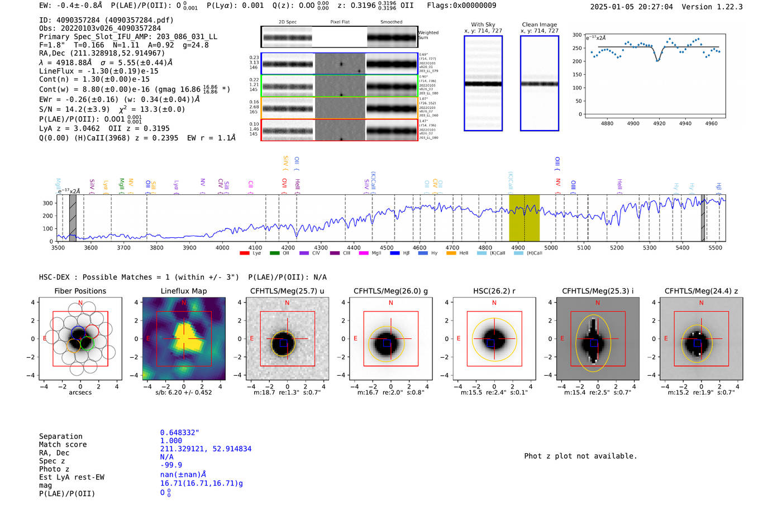Image resolution: width=782 pixels, height=532 pixels.
Task: Click the 2D Spec column header
Action: click(x=288, y=22)
